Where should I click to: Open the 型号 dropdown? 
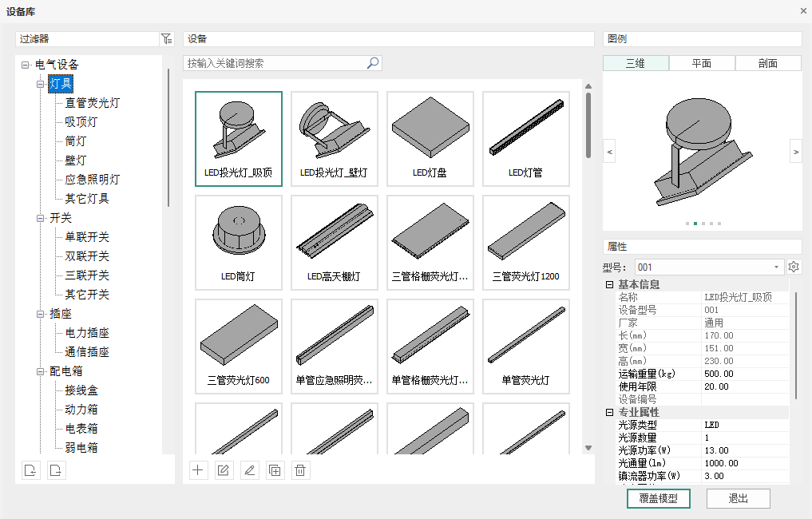pos(776,267)
